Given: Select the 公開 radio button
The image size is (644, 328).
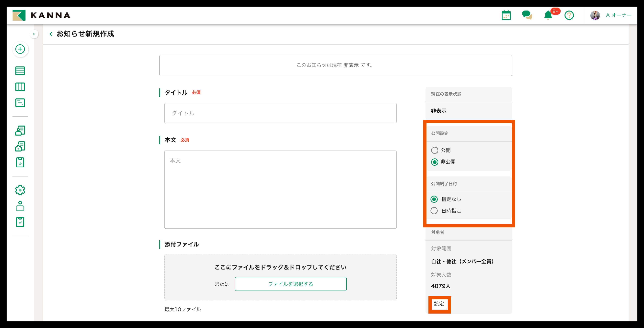Looking at the screenshot, I should [435, 150].
